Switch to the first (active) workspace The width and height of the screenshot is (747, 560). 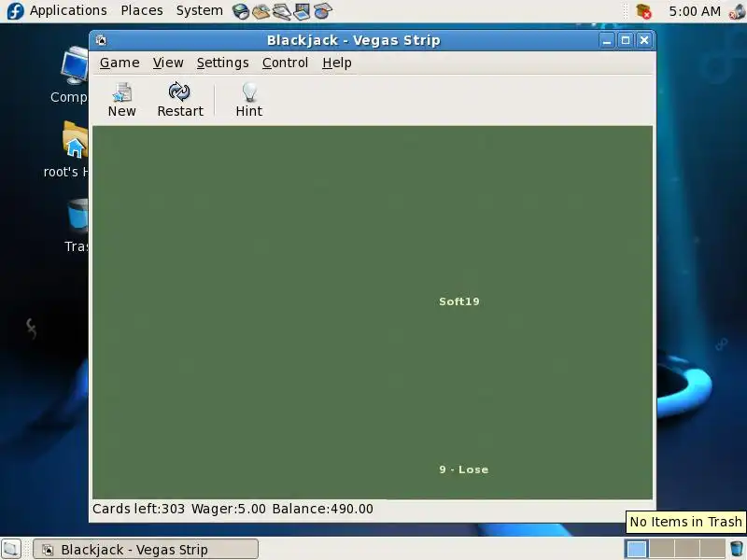point(637,549)
